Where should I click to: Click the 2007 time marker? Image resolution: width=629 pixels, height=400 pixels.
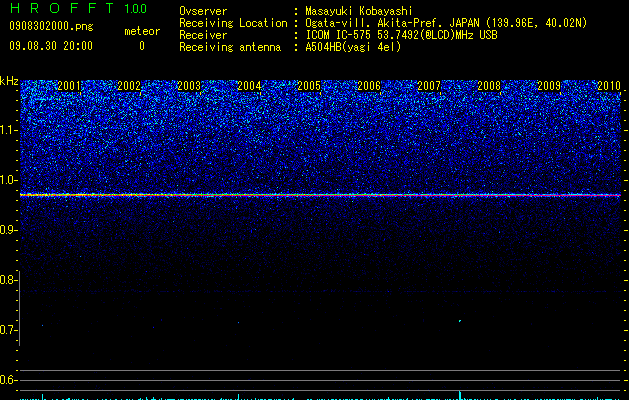(429, 86)
